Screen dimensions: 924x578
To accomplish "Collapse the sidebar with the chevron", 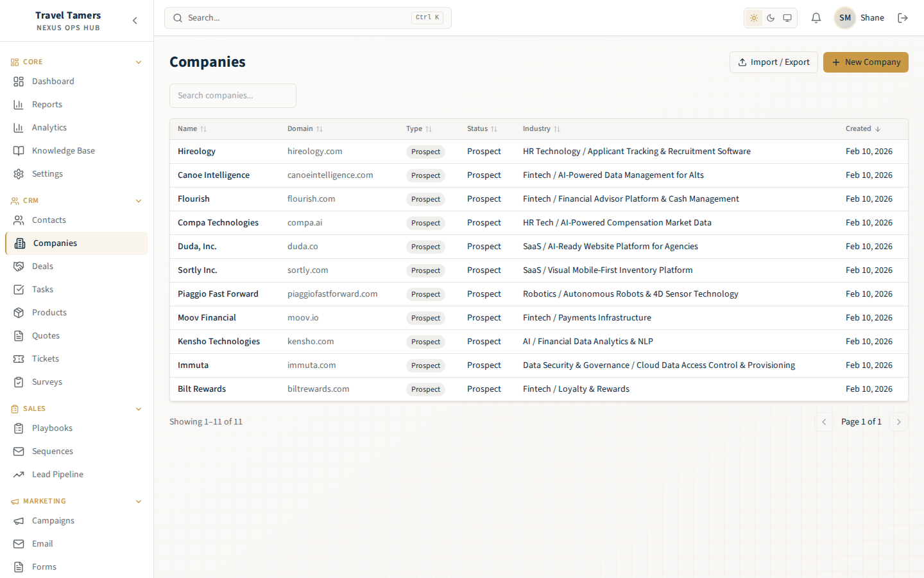I will [x=135, y=20].
